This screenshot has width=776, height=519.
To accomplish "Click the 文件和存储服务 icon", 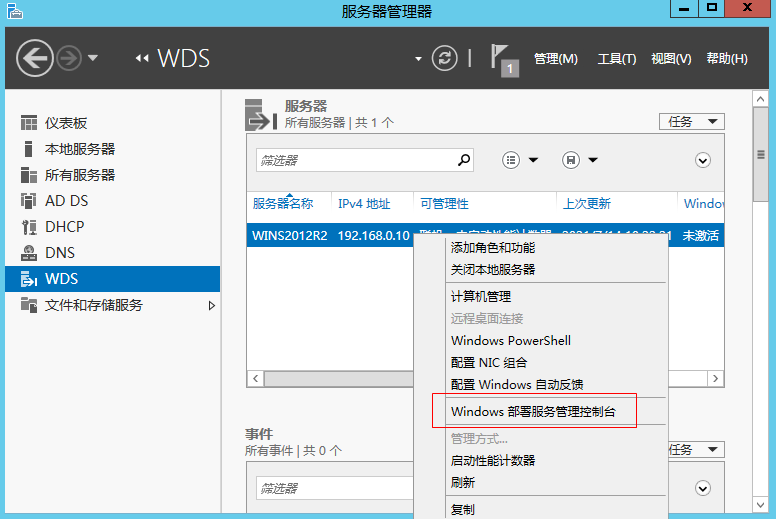I will [x=29, y=305].
